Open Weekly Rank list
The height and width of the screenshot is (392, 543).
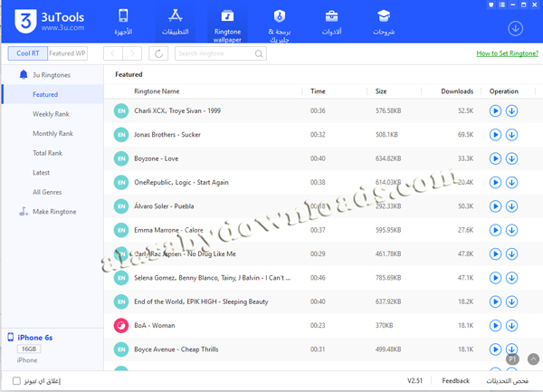point(52,114)
